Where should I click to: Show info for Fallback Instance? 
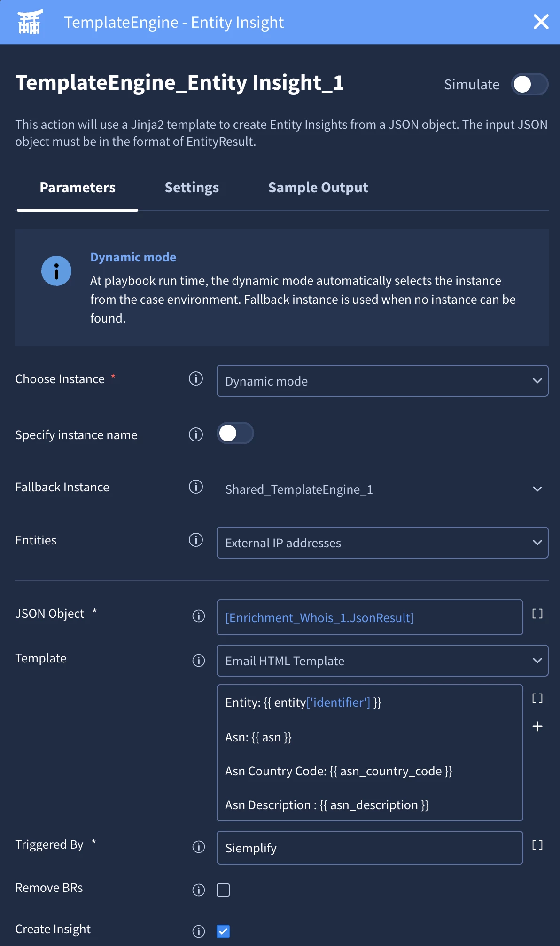point(196,487)
